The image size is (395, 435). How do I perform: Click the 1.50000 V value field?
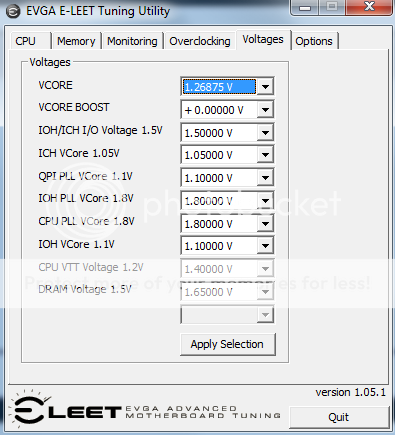point(219,133)
